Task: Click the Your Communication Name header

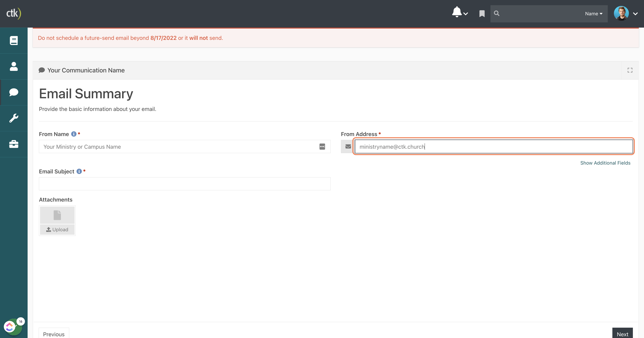Action: tap(86, 70)
